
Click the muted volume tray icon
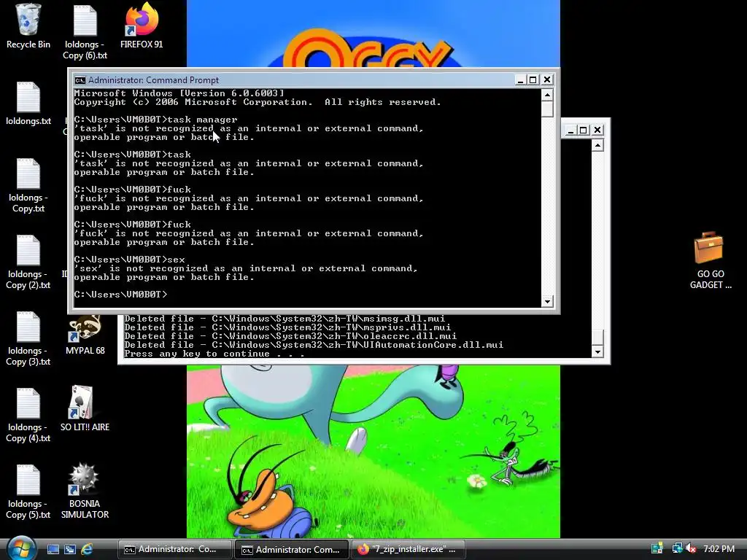point(692,548)
